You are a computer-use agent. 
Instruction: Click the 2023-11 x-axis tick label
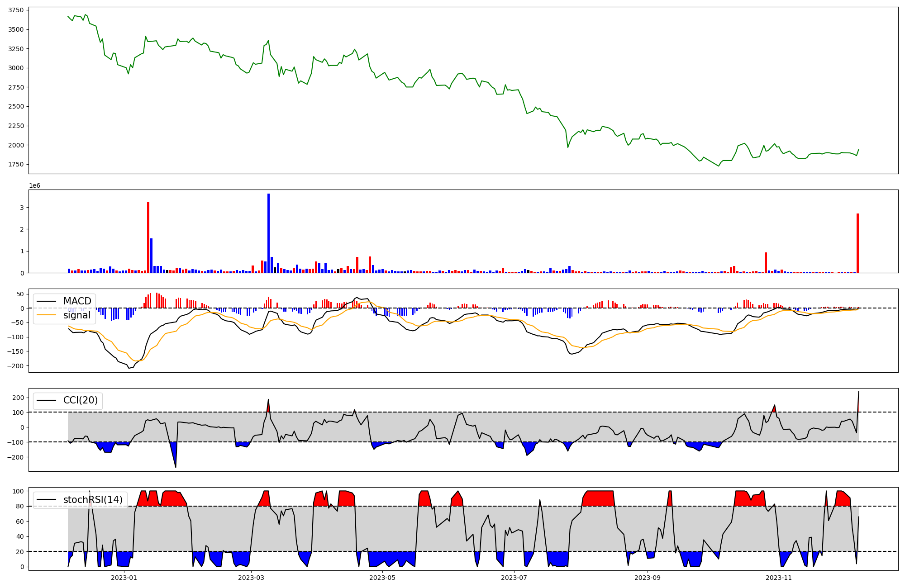(779, 578)
